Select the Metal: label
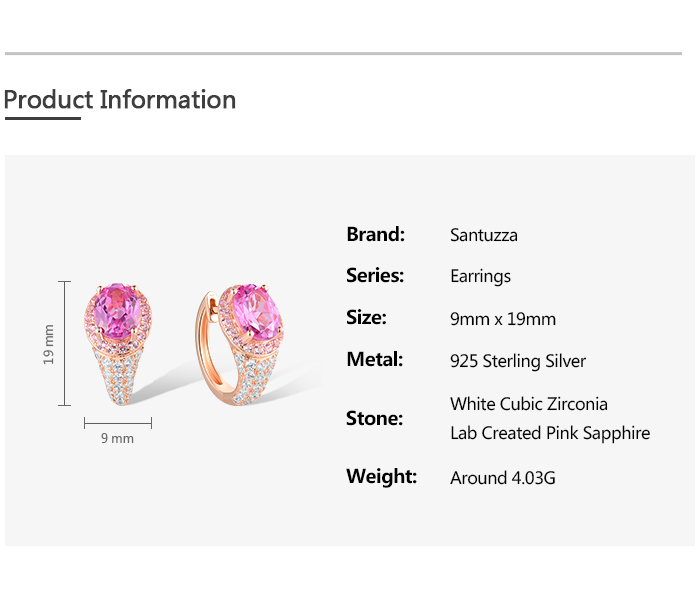 click(x=374, y=360)
